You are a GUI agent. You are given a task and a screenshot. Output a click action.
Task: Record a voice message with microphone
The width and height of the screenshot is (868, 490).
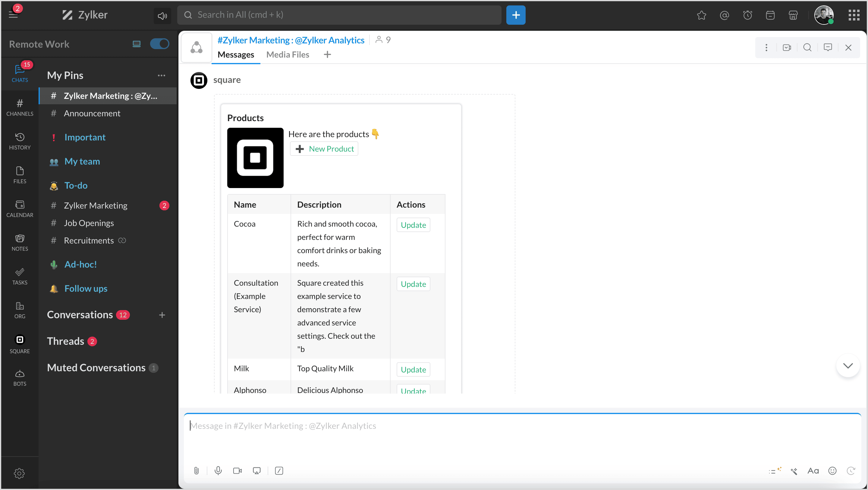(x=218, y=471)
